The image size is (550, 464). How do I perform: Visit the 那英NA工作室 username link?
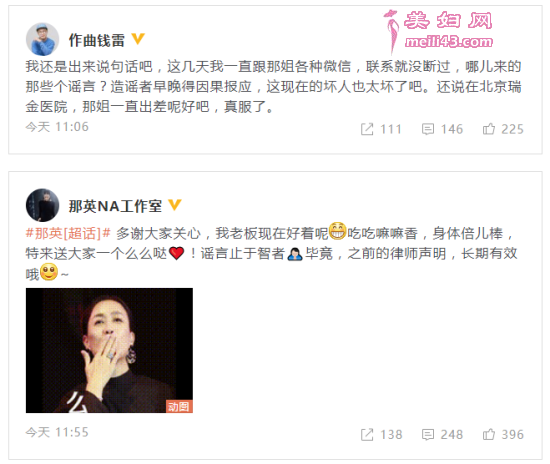(x=115, y=206)
